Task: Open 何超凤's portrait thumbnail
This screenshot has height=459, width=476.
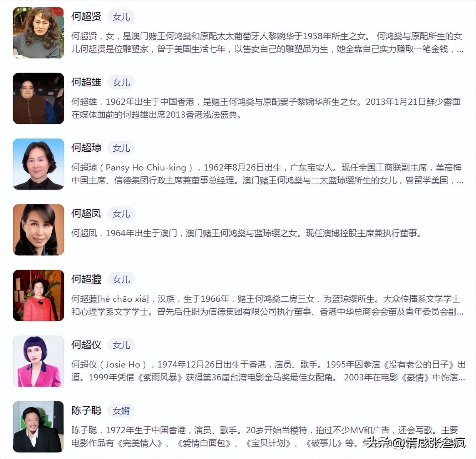Action: tap(39, 230)
